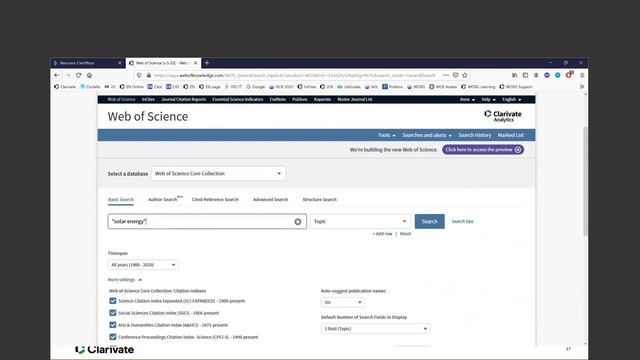Viewport: 640px width, 360px height.
Task: Collapse the More settings section
Action: pos(125,280)
